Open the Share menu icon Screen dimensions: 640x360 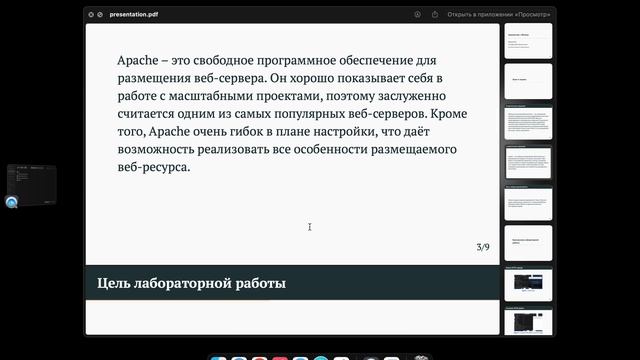coord(435,14)
